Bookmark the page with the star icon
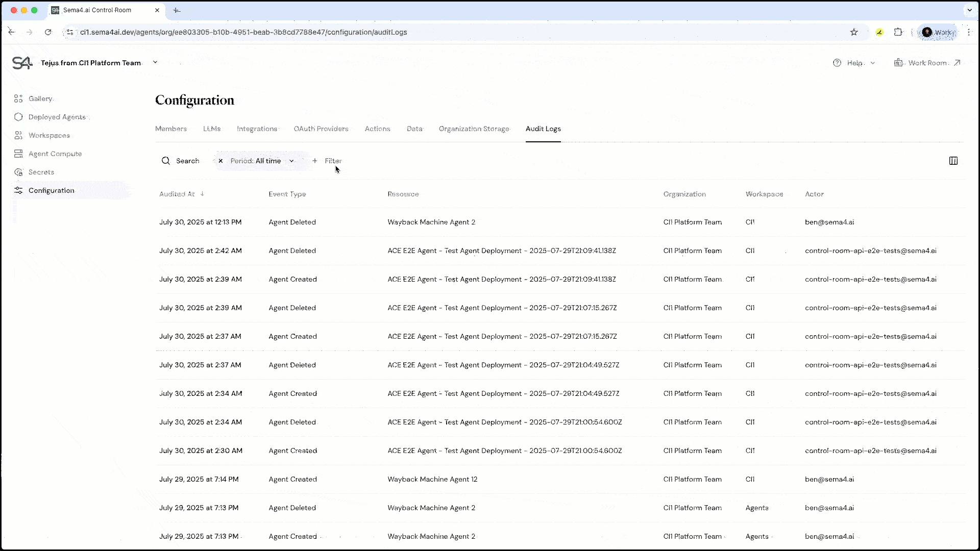The width and height of the screenshot is (980, 551). click(x=854, y=32)
